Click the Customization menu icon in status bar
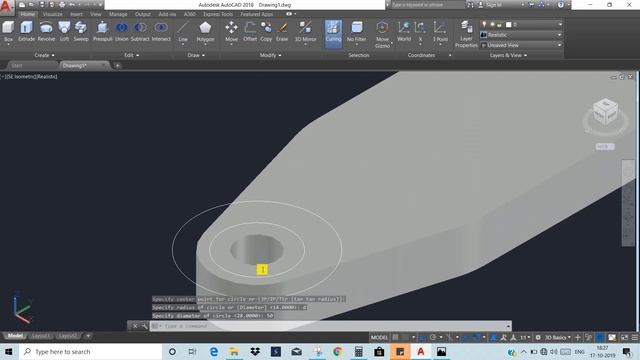 [635, 338]
